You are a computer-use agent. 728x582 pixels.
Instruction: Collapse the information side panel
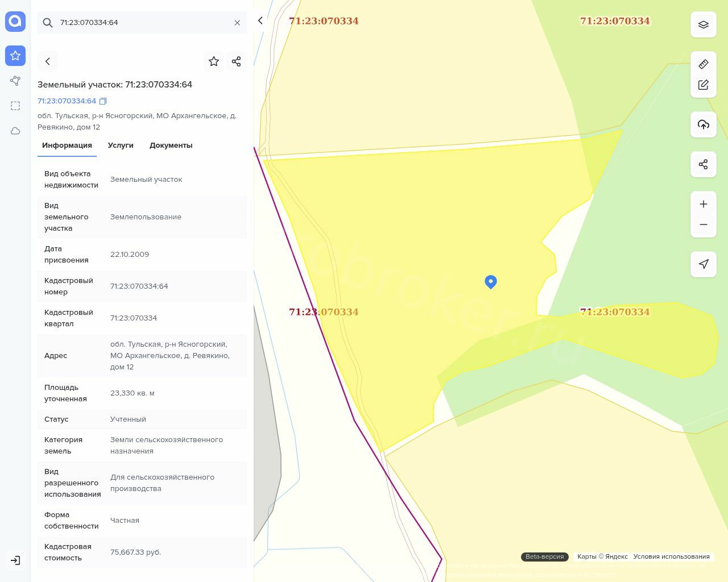[x=260, y=21]
